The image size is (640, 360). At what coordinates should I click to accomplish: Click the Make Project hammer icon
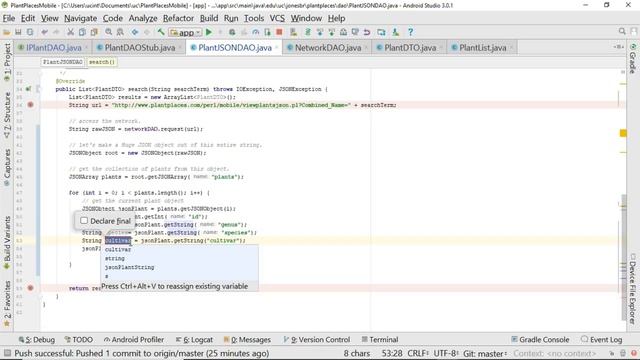pyautogui.click(x=161, y=32)
